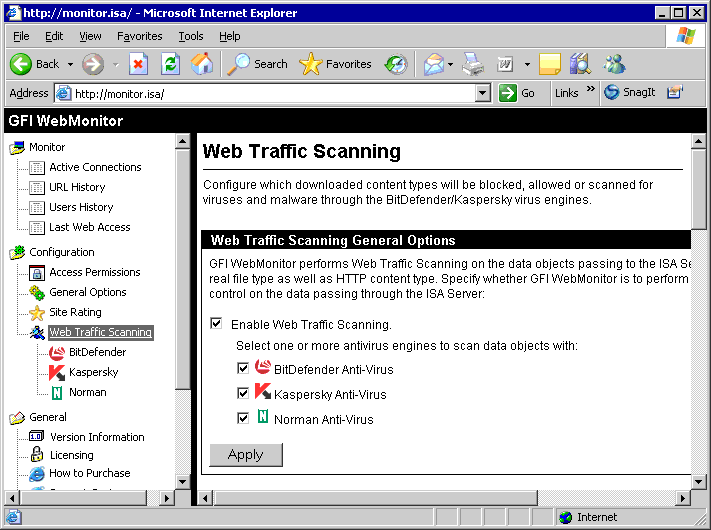711x530 pixels.
Task: Uncheck Norman Anti-Virus engine checkbox
Action: (x=243, y=418)
